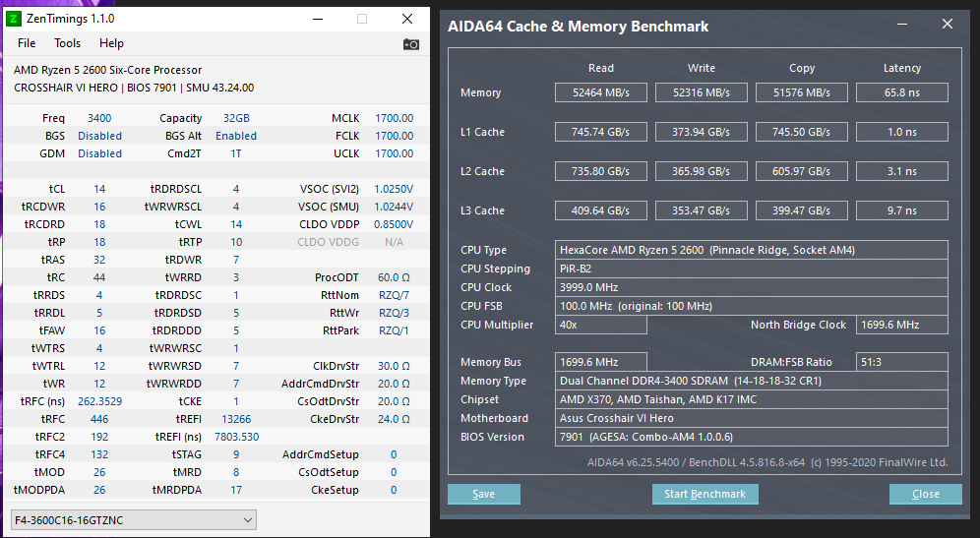Click the L1 Cache Latency 1.0 ns field

pos(902,132)
